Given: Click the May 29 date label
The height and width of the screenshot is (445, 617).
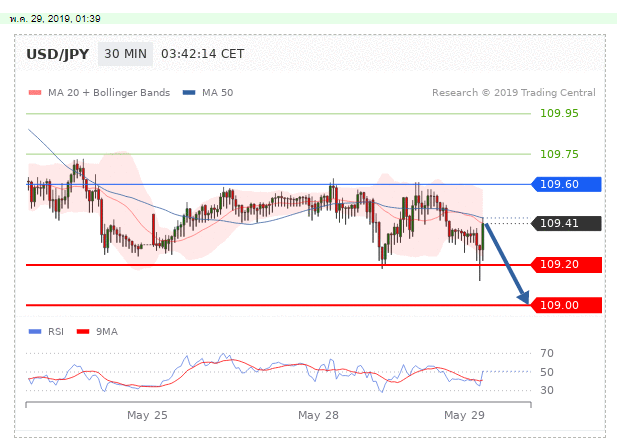Looking at the screenshot, I should 464,415.
